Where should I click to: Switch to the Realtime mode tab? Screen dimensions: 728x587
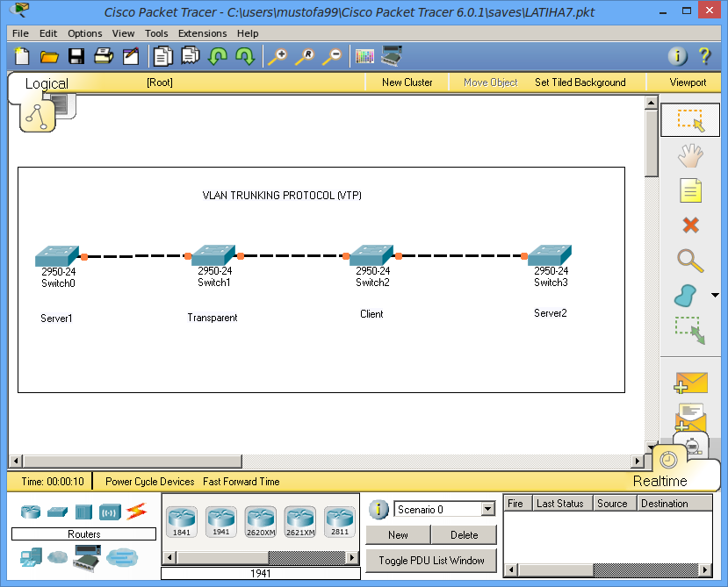pos(660,481)
